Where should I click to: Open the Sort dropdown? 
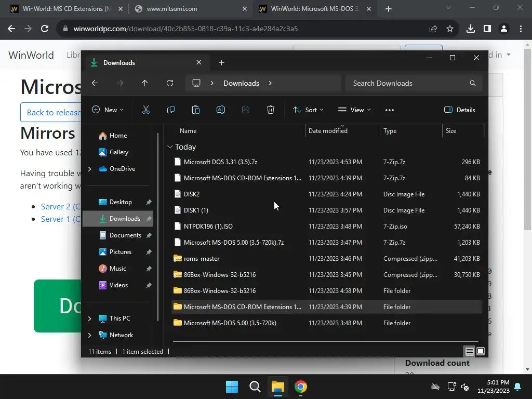(308, 110)
